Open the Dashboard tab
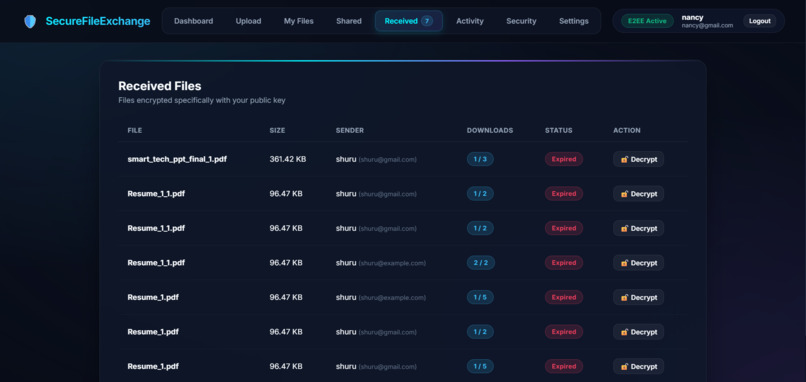 [x=193, y=21]
